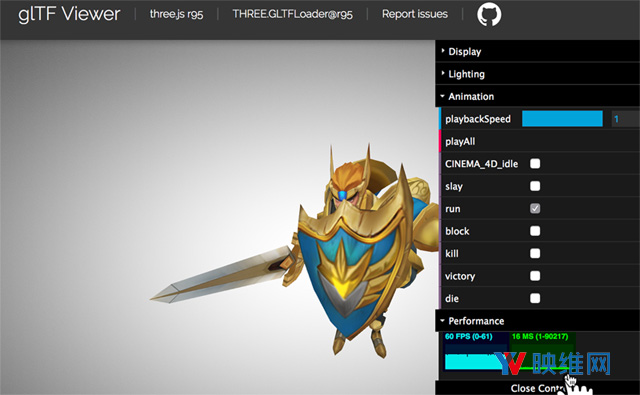This screenshot has width=640, height=395.
Task: Enable the die animation checkbox
Action: 535,298
